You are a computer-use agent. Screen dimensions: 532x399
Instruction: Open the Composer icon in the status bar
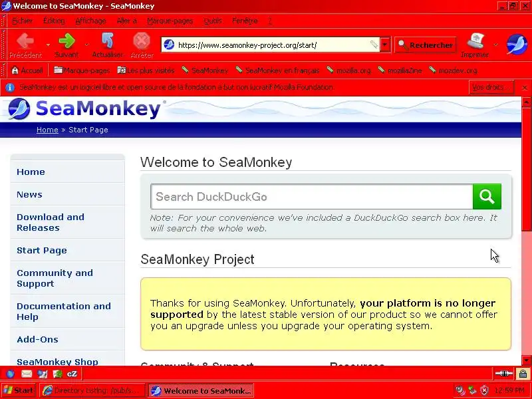43,374
